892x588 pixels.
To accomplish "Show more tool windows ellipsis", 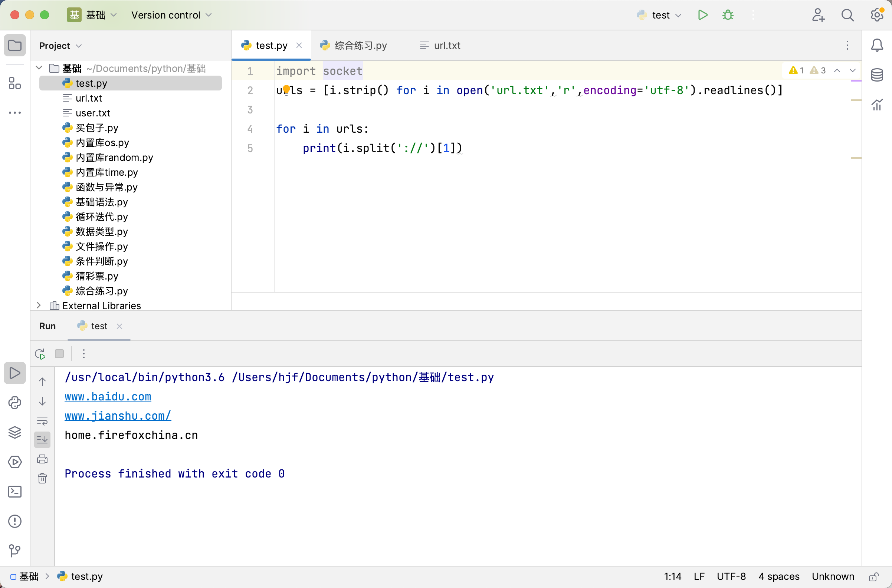I will [14, 112].
